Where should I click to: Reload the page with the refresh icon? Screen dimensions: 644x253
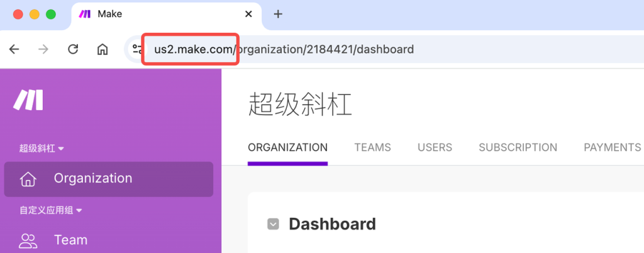coord(73,49)
